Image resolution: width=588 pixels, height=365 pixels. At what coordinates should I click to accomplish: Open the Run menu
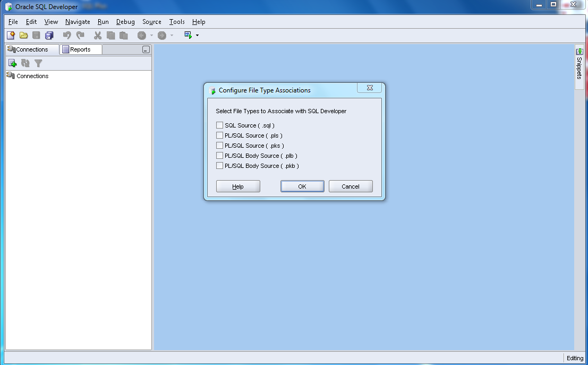103,22
